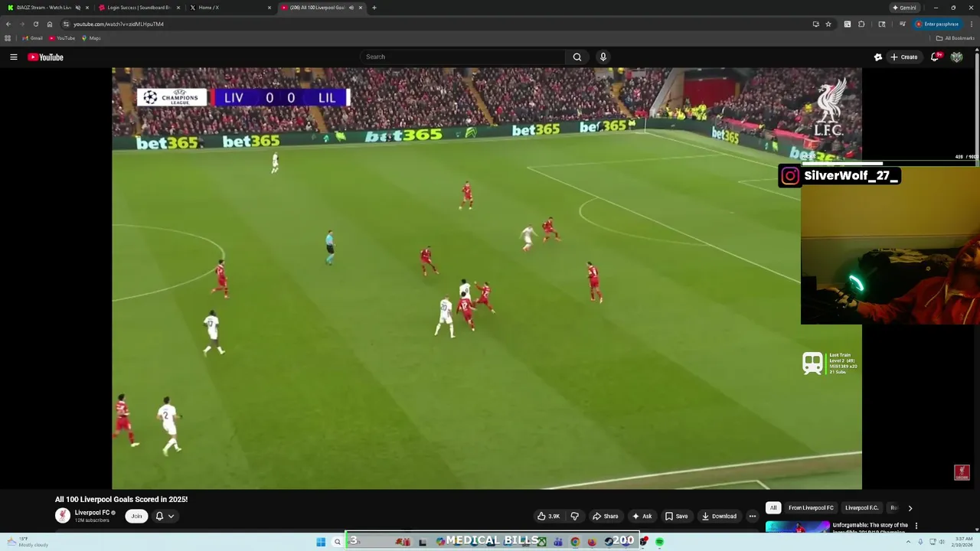
Task: Open weather widget on taskbar
Action: pyautogui.click(x=27, y=542)
